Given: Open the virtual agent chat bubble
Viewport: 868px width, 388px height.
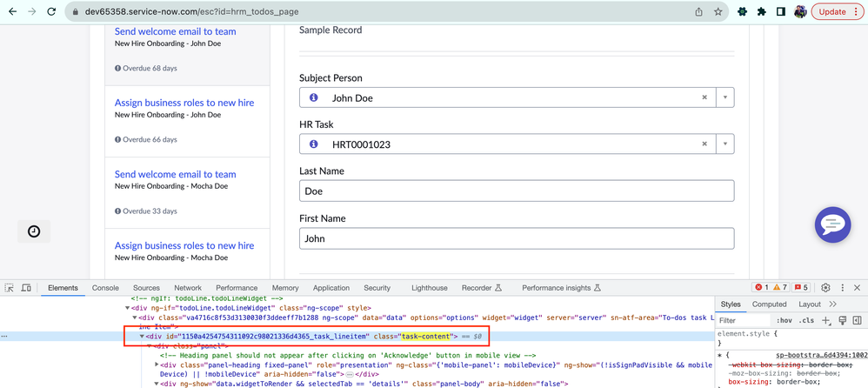Looking at the screenshot, I should click(x=832, y=224).
